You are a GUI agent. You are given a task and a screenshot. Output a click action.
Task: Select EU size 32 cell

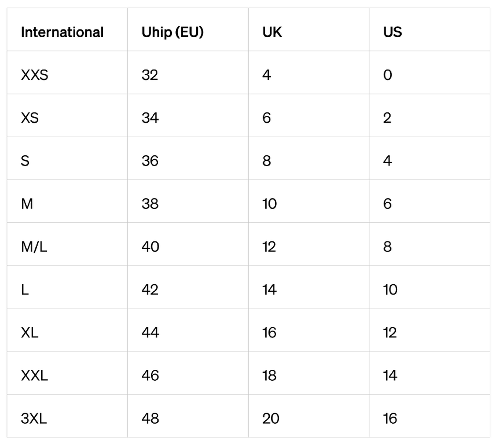(x=150, y=75)
